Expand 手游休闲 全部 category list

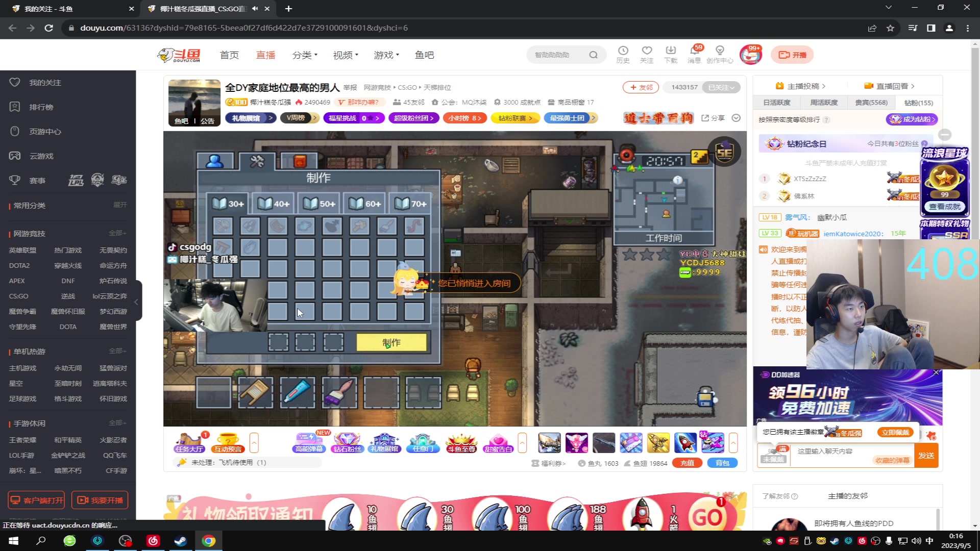pyautogui.click(x=117, y=423)
